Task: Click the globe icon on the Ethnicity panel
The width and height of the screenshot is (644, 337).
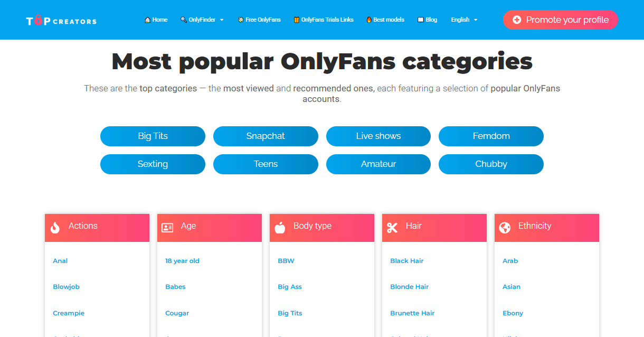Action: tap(505, 227)
